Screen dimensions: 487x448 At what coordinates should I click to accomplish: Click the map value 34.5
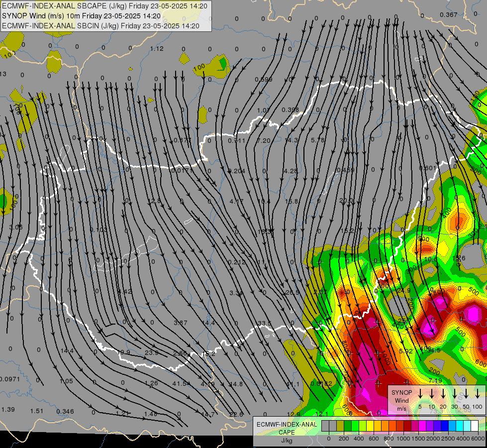pyautogui.click(x=434, y=350)
